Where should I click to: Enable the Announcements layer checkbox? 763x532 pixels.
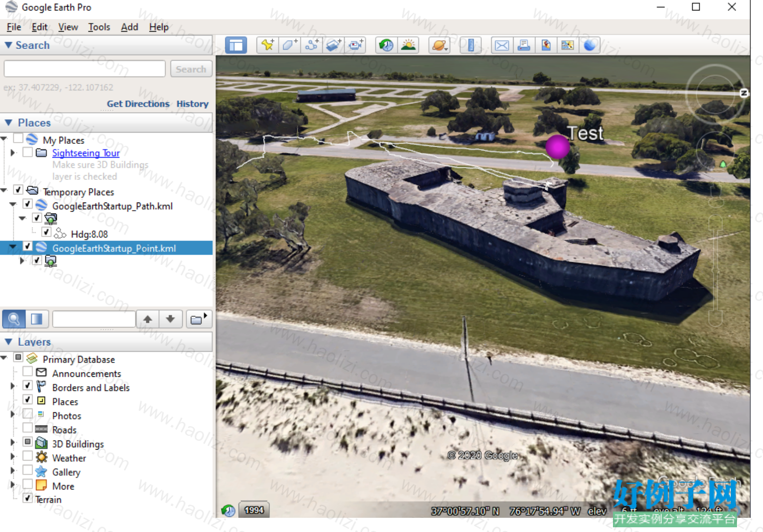click(28, 372)
